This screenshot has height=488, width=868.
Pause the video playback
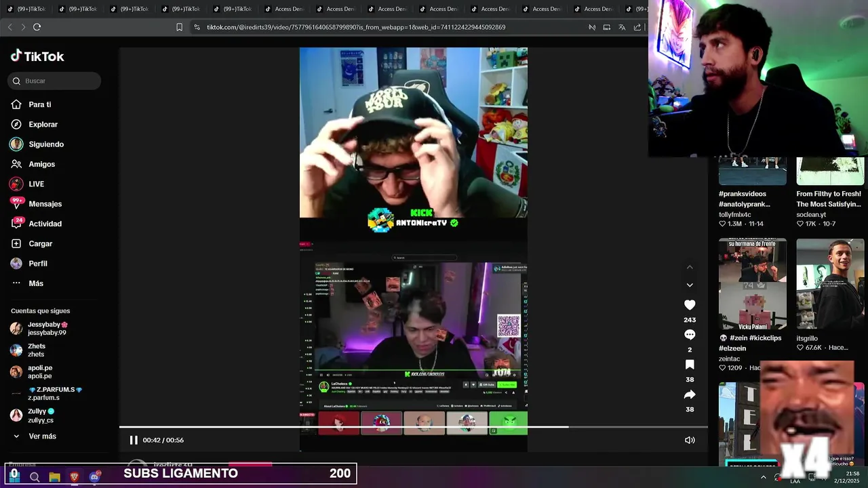134,440
